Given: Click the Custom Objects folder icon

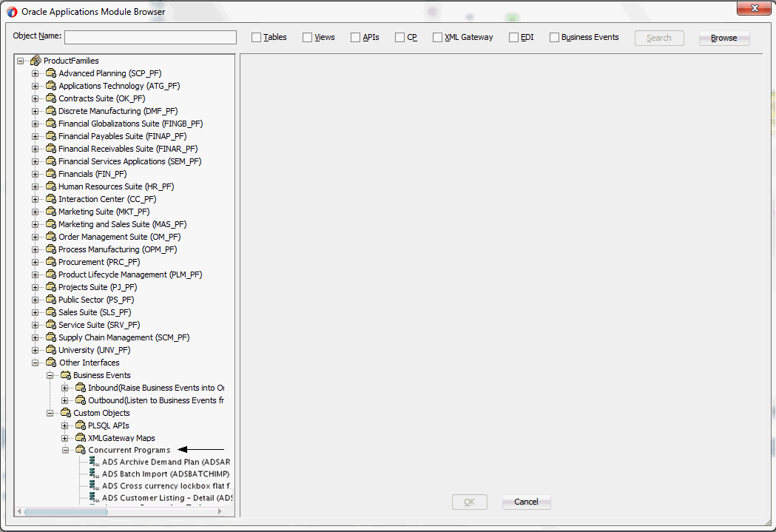Looking at the screenshot, I should [x=66, y=413].
